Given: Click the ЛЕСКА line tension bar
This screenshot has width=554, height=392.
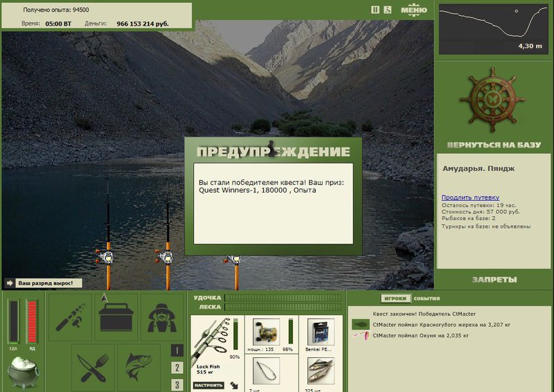Looking at the screenshot, I should coord(283,308).
